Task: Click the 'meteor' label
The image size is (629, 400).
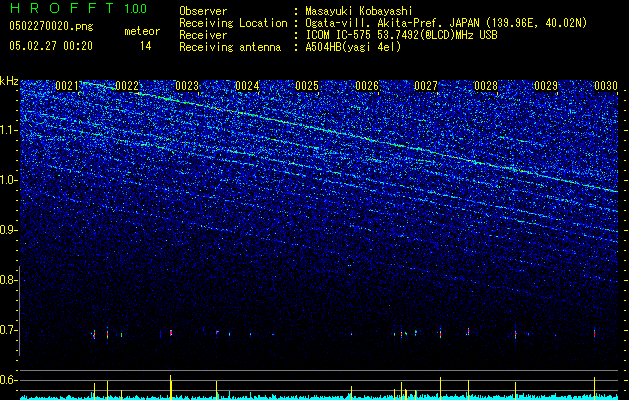Action: point(142,31)
